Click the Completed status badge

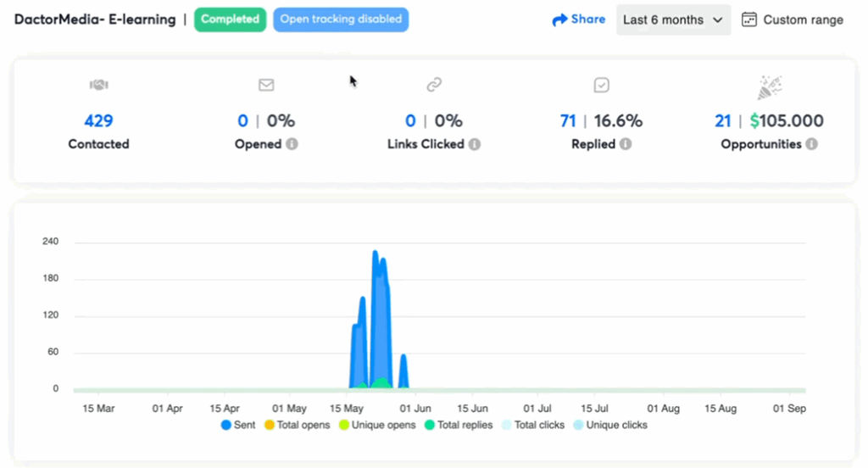pyautogui.click(x=230, y=19)
